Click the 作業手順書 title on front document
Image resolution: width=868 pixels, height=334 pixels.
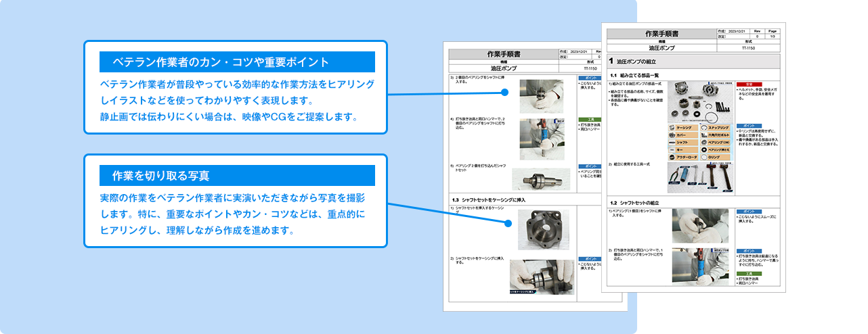661,33
